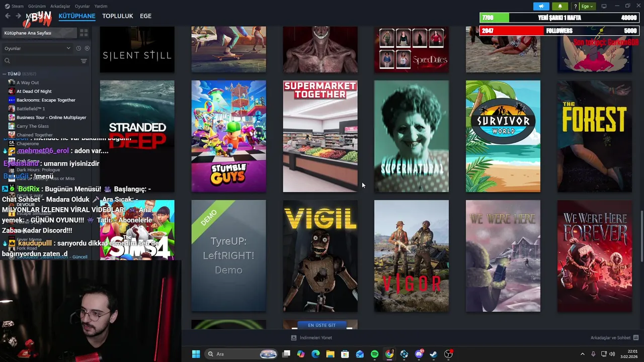Open the We Were Here game cover
This screenshot has height=362, width=644.
(503, 256)
